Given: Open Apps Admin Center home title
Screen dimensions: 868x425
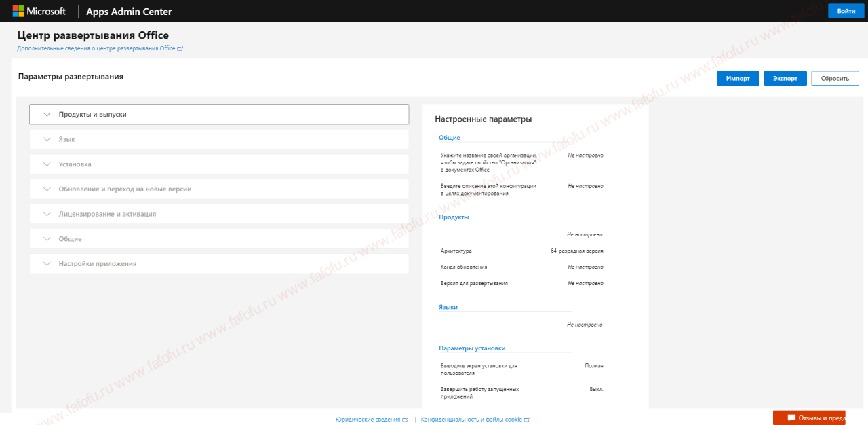Looking at the screenshot, I should pyautogui.click(x=129, y=12).
